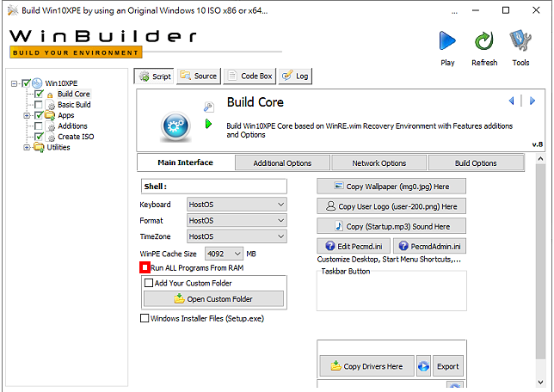The image size is (554, 392).
Task: Click the Build Core lock icon
Action: coord(50,95)
